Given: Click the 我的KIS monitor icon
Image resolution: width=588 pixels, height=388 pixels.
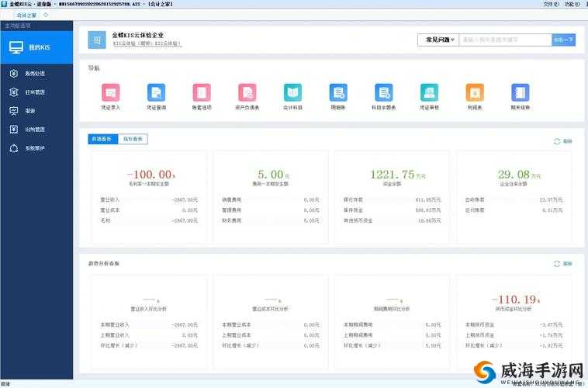Looking at the screenshot, I should point(16,47).
